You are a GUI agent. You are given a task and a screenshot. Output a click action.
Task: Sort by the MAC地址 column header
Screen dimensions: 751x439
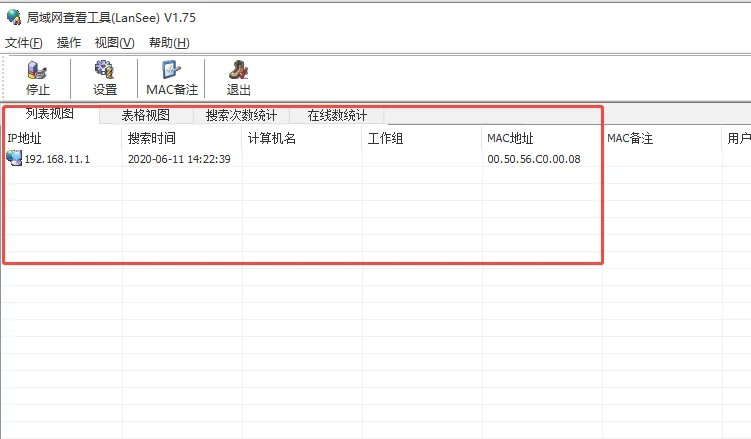point(542,138)
